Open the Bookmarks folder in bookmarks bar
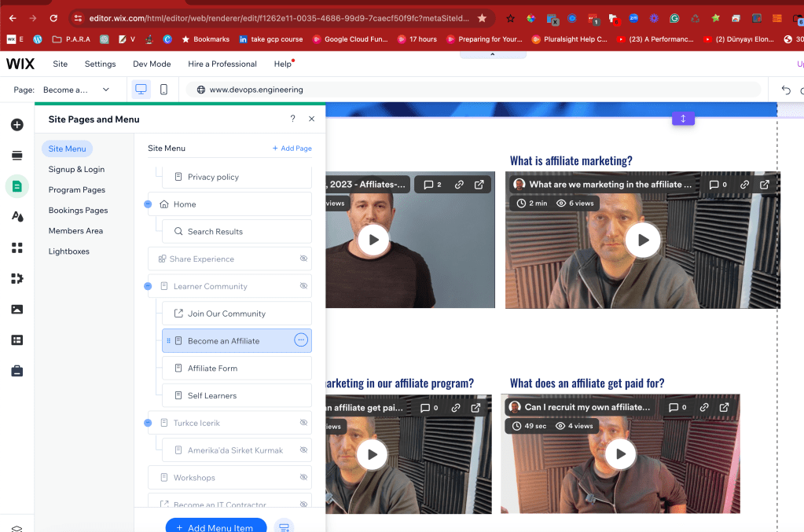The width and height of the screenshot is (804, 532). point(206,39)
